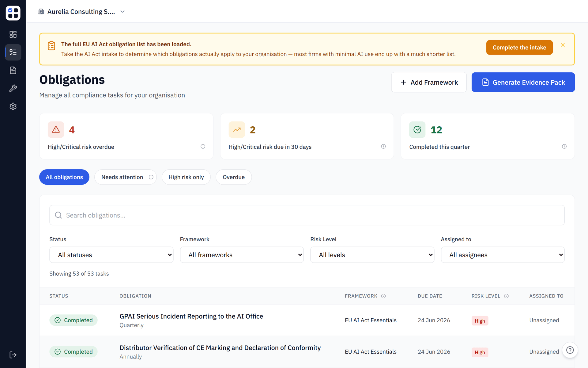Click info icon next to Risk Level header
Screen dimensions: 588x368
tap(506, 296)
